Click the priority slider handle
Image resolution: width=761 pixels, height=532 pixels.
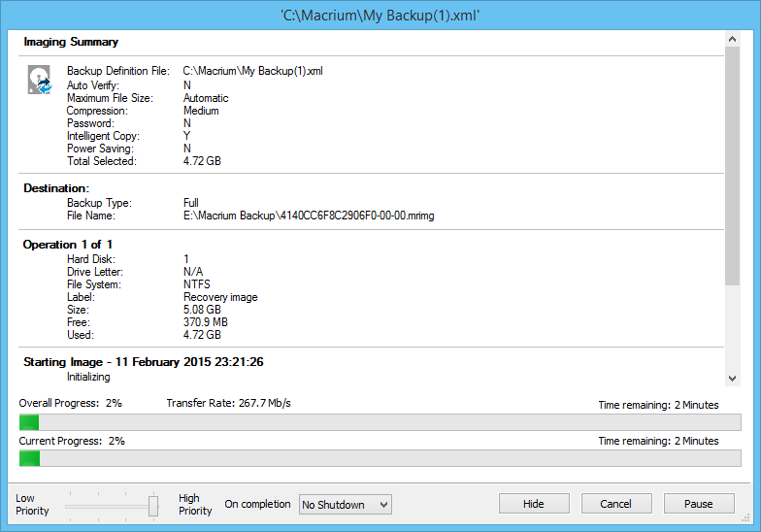pos(153,505)
